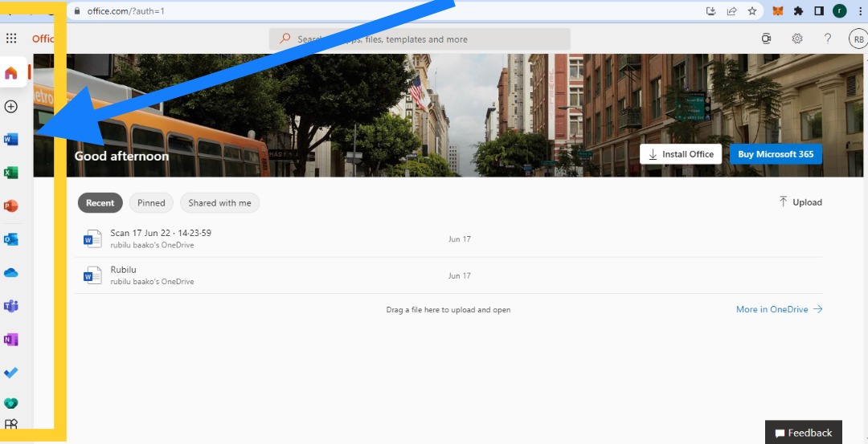Launch PowerPoint from the sidebar

[x=11, y=206]
